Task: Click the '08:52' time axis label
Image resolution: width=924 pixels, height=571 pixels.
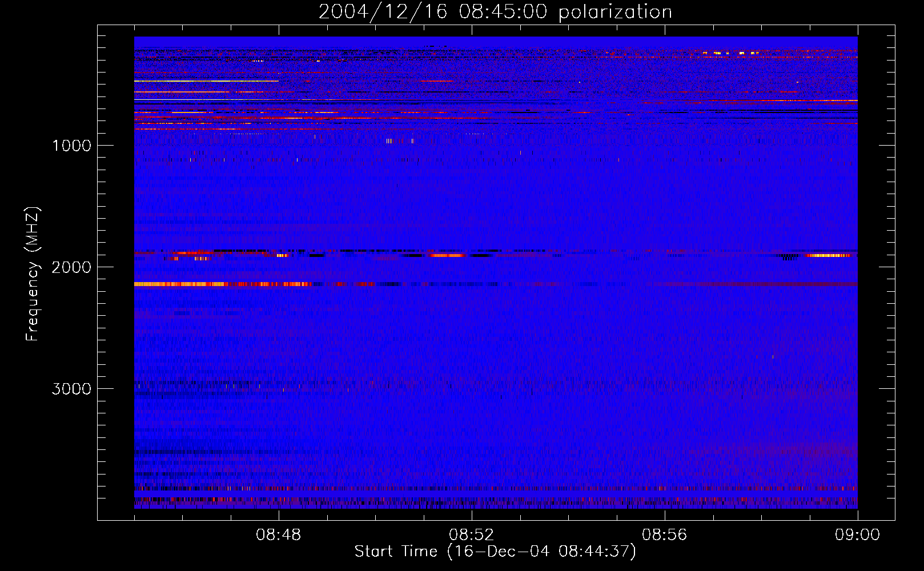Action: (x=471, y=535)
